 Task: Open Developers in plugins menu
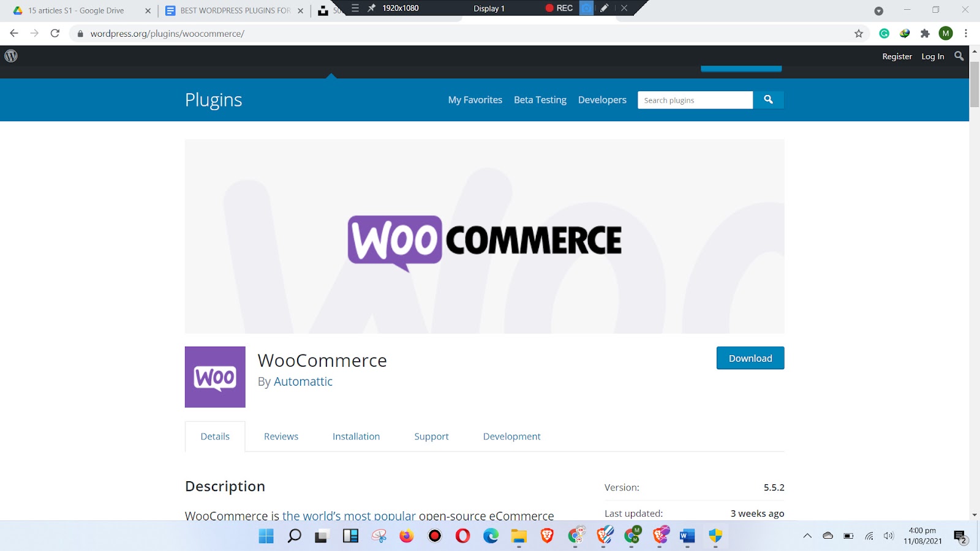click(x=602, y=100)
